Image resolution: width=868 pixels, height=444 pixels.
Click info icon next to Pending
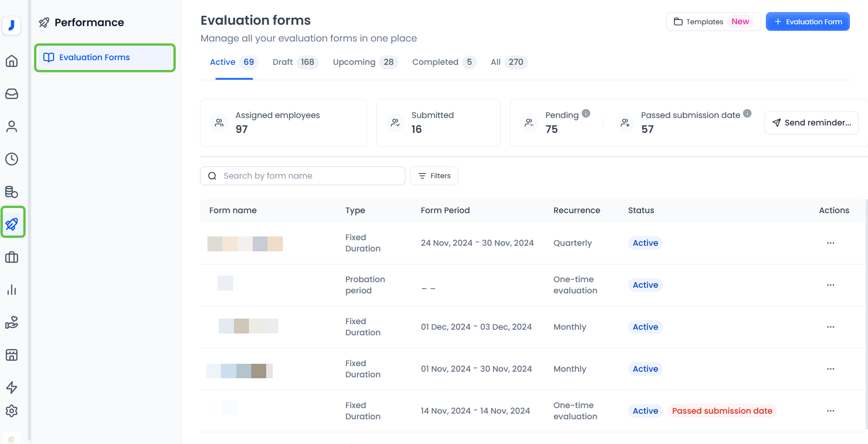click(x=586, y=113)
